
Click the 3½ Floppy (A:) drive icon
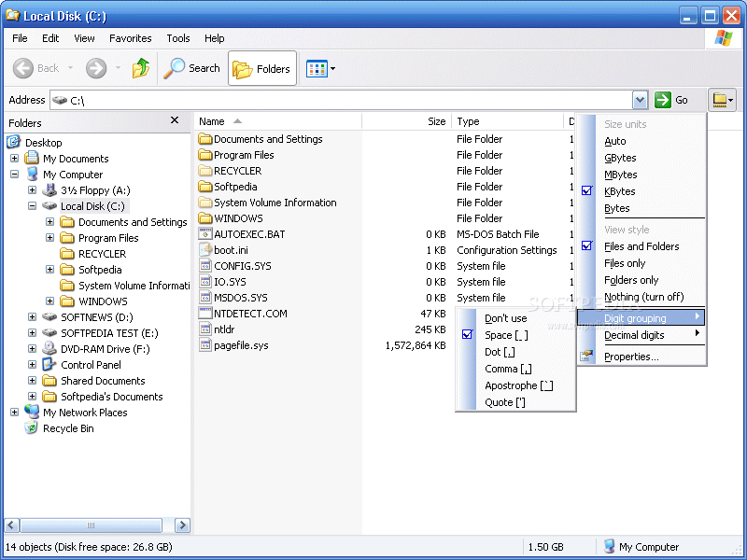pos(49,190)
